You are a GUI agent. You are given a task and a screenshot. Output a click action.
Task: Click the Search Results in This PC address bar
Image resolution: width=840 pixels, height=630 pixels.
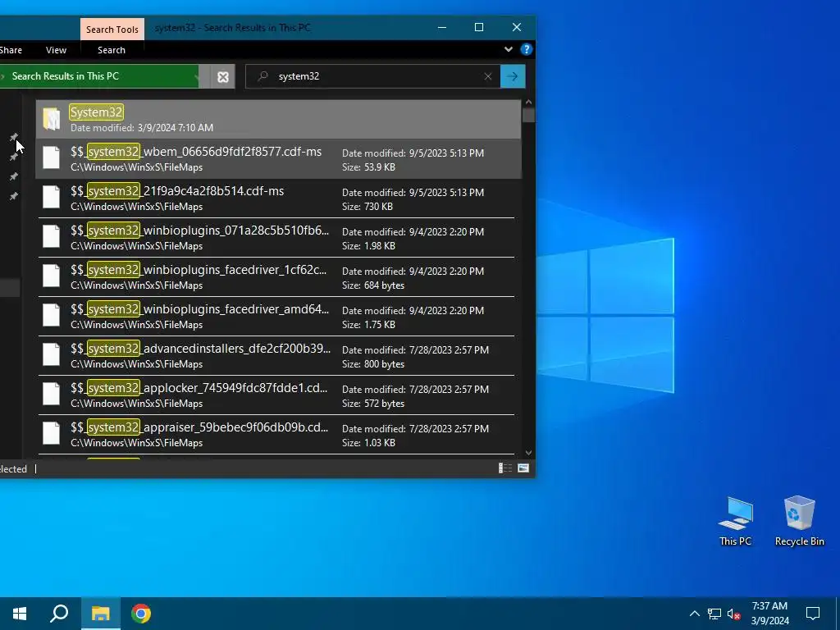pyautogui.click(x=99, y=76)
